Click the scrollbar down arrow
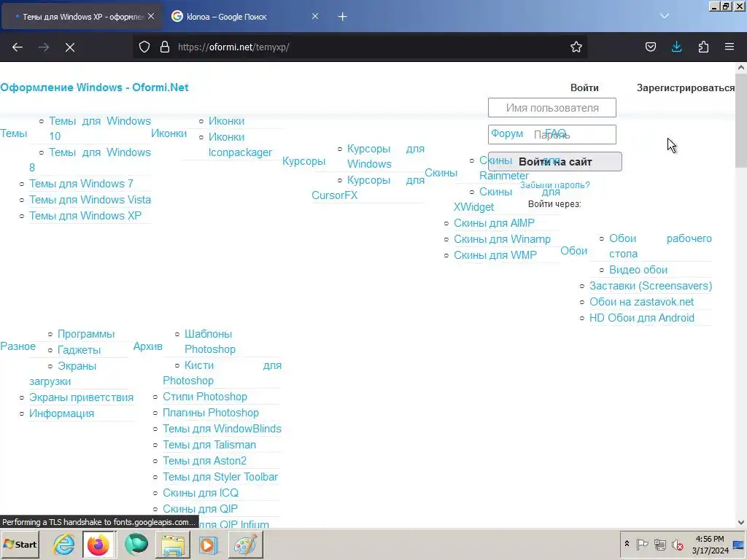Screen dimensions: 747x560 (741, 522)
